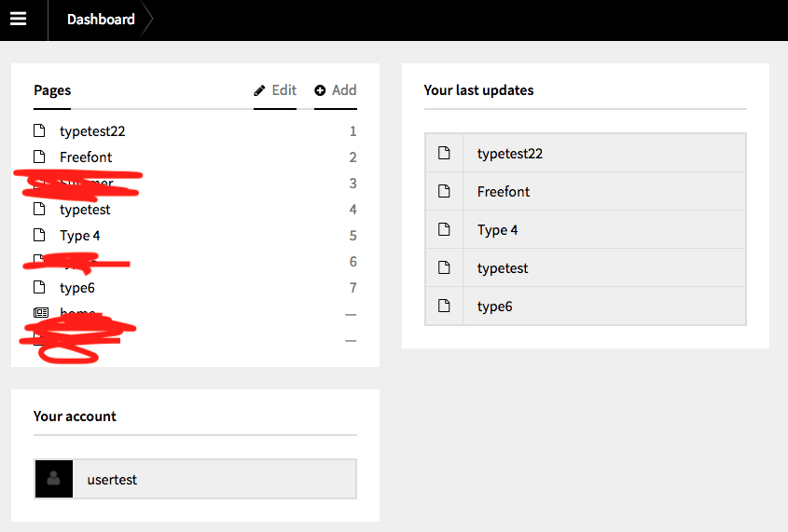The height and width of the screenshot is (532, 788).
Task: Open Freefont page in Pages list
Action: coord(85,157)
